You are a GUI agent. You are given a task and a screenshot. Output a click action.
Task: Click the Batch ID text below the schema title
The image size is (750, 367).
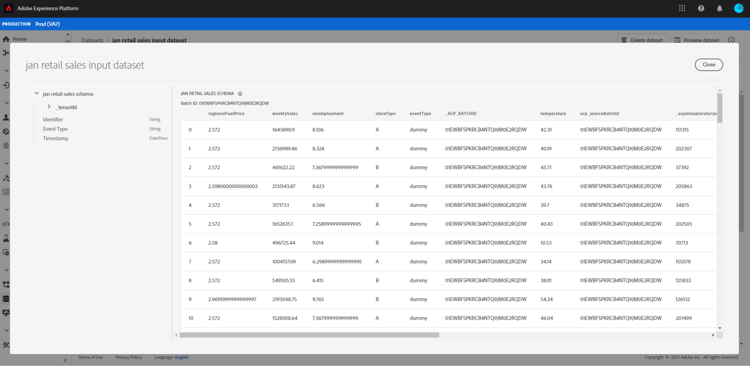(224, 103)
